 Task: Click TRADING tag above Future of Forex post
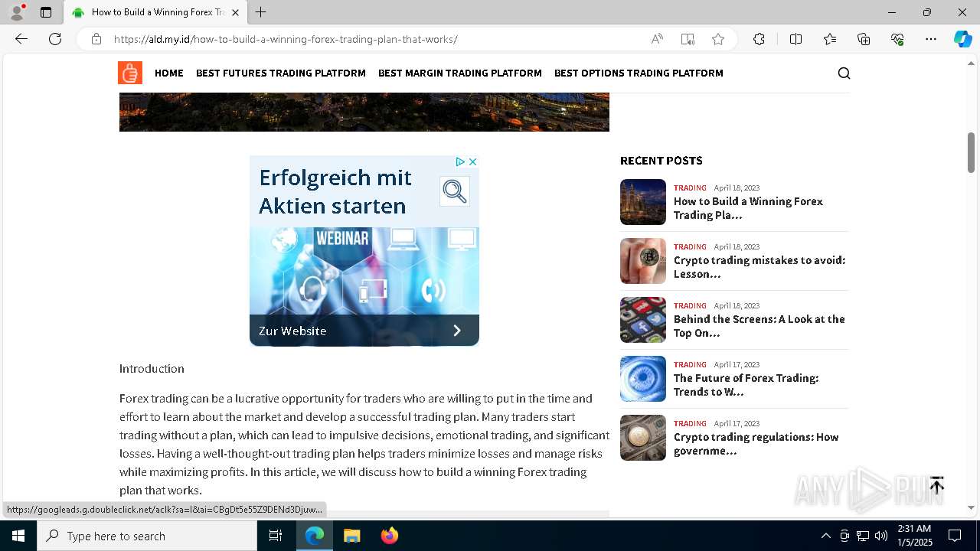coord(690,364)
